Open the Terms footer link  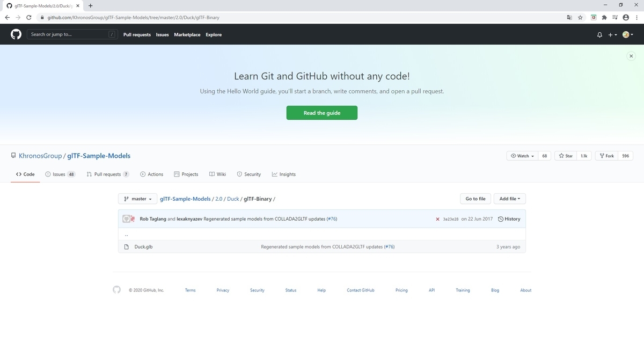pyautogui.click(x=191, y=290)
